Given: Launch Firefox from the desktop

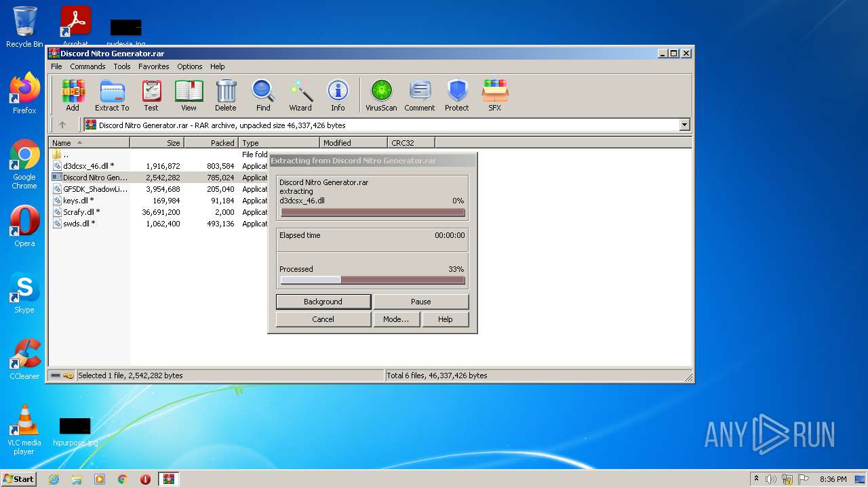Looking at the screenshot, I should [x=24, y=94].
